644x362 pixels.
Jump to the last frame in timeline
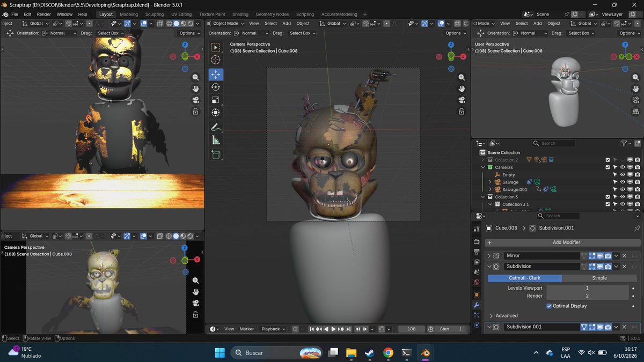[x=348, y=329]
